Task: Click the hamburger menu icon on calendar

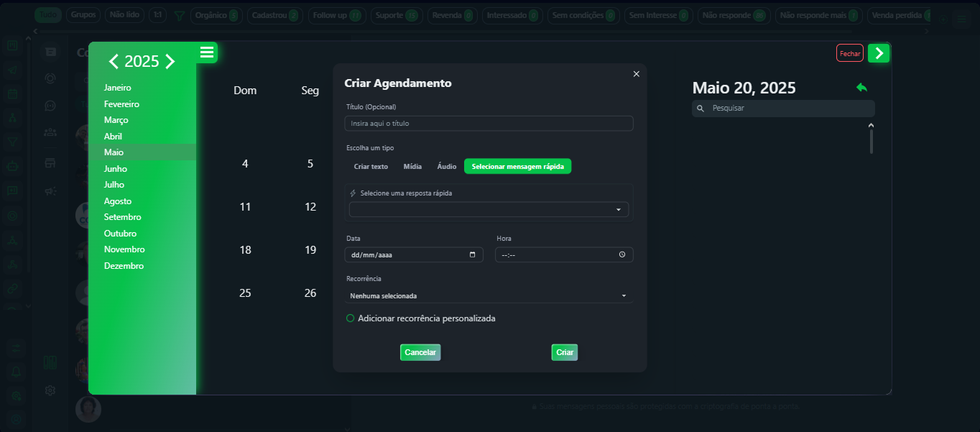Action: click(x=207, y=52)
